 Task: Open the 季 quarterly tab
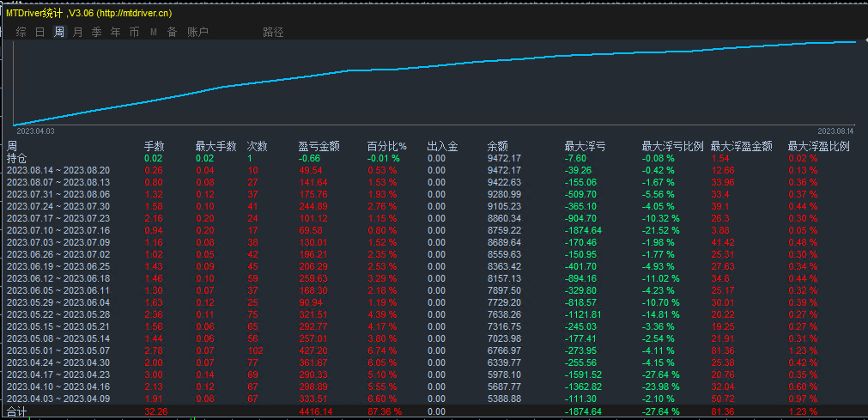[96, 32]
